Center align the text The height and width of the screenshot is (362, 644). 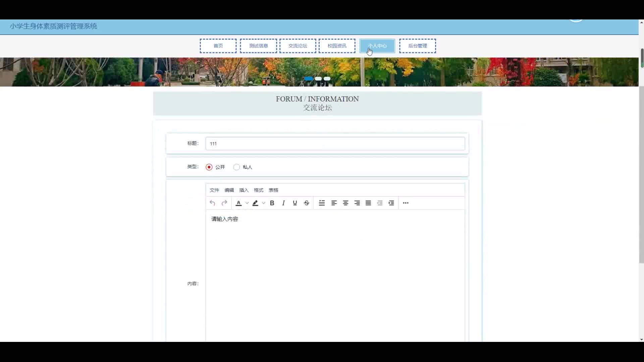[345, 203]
